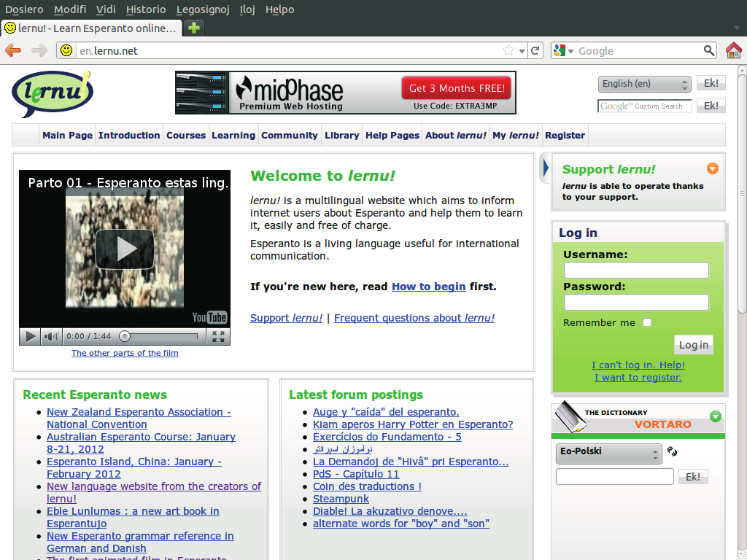Reload the page with the refresh icon
747x560 pixels.
click(x=535, y=50)
